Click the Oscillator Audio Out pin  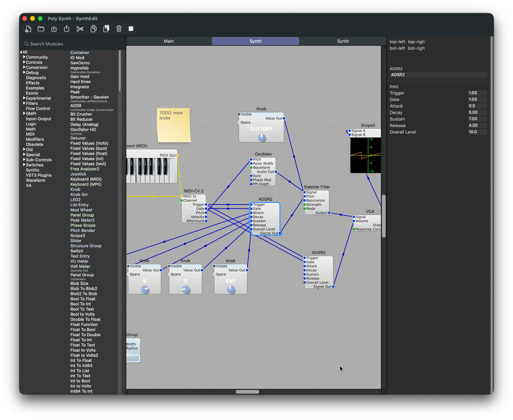pyautogui.click(x=276, y=172)
